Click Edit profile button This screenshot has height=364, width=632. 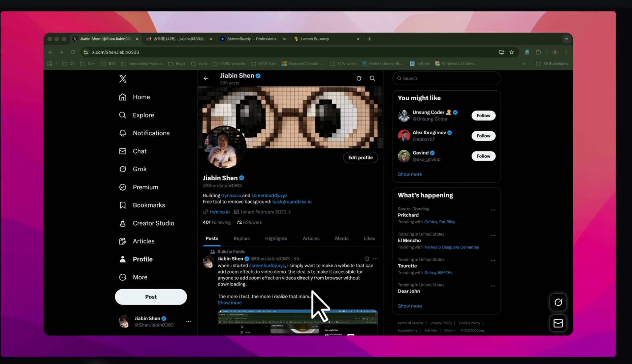click(360, 157)
